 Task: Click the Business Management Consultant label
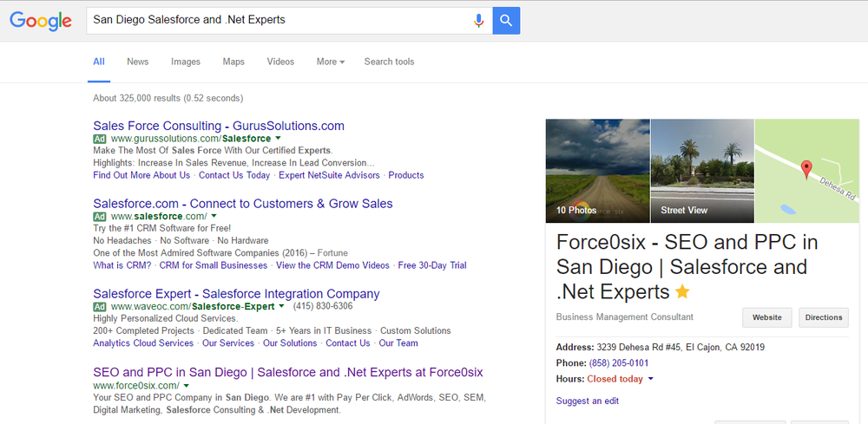point(624,317)
